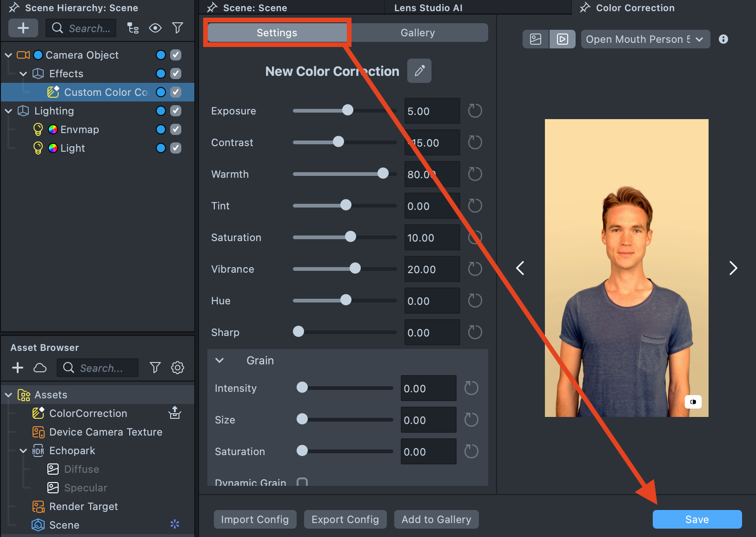Click the Export Config button

345,519
